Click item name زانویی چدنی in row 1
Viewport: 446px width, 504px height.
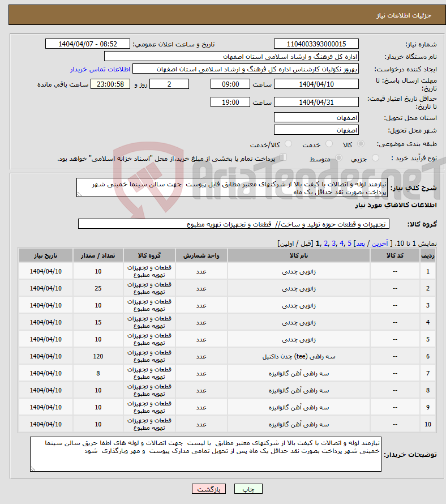[299, 272]
